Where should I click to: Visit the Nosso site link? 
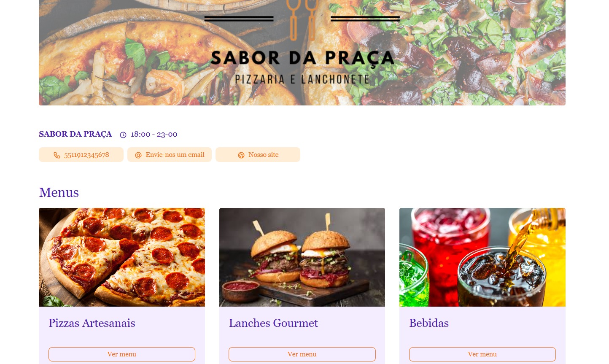[258, 155]
